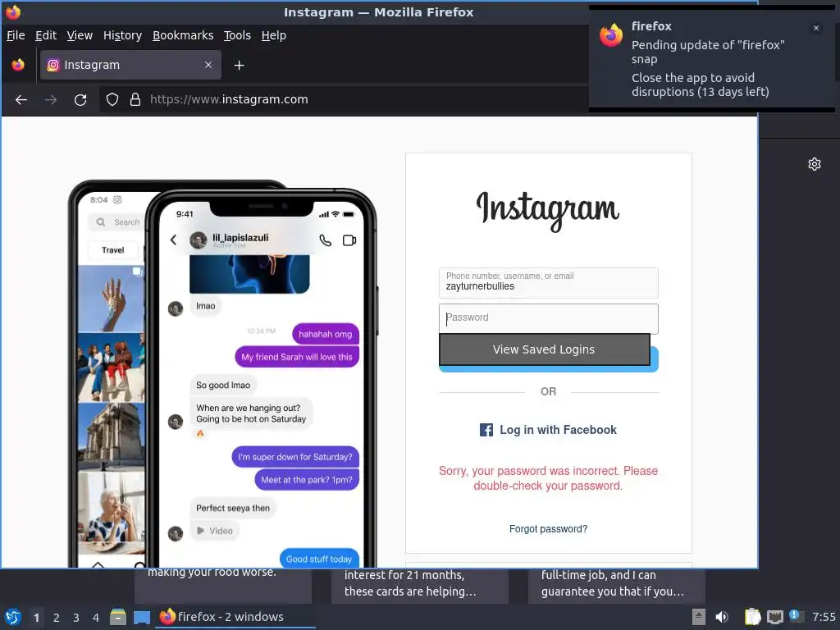The width and height of the screenshot is (840, 630).
Task: Click the card text 'full-time job, and I can' behind
Action: point(598,575)
